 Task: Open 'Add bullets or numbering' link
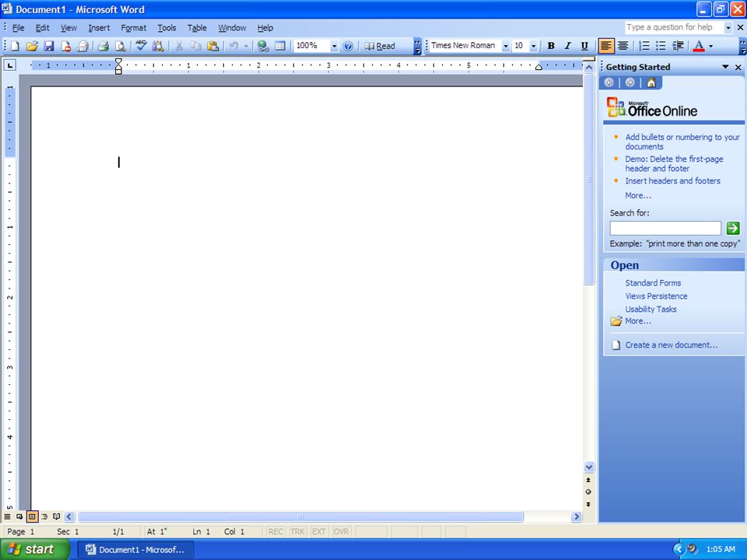[x=682, y=142]
